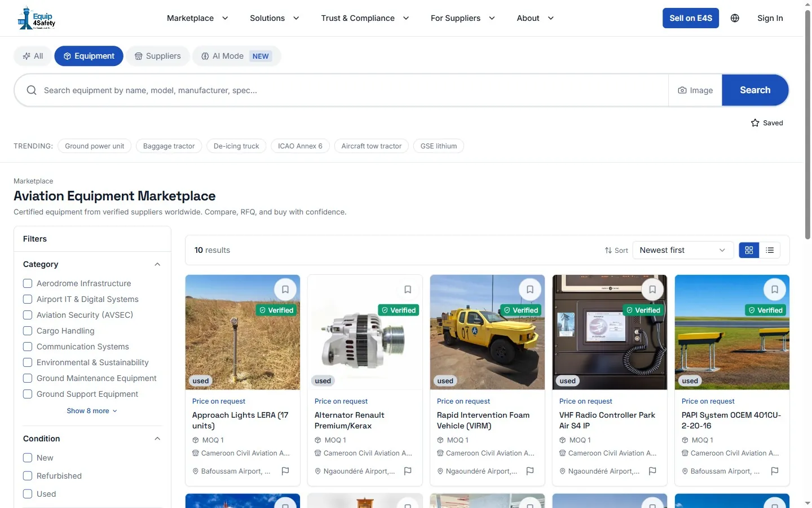Image resolution: width=812 pixels, height=508 pixels.
Task: Tick the Aviation Security (AVSEC) filter
Action: click(x=28, y=315)
